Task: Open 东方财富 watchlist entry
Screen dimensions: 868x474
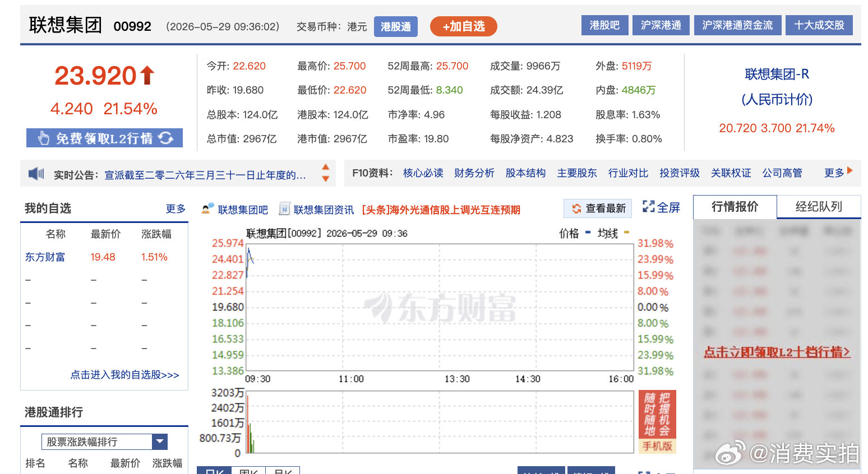Action: click(x=45, y=257)
